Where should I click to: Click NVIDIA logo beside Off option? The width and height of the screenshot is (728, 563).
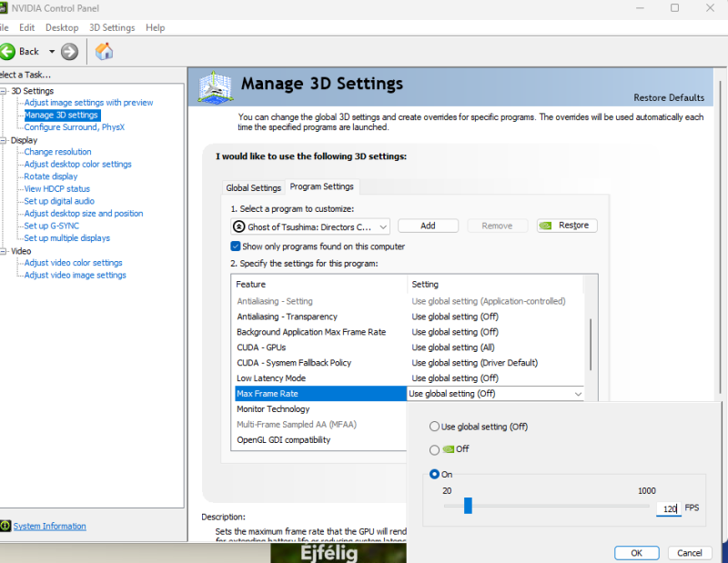pos(448,449)
